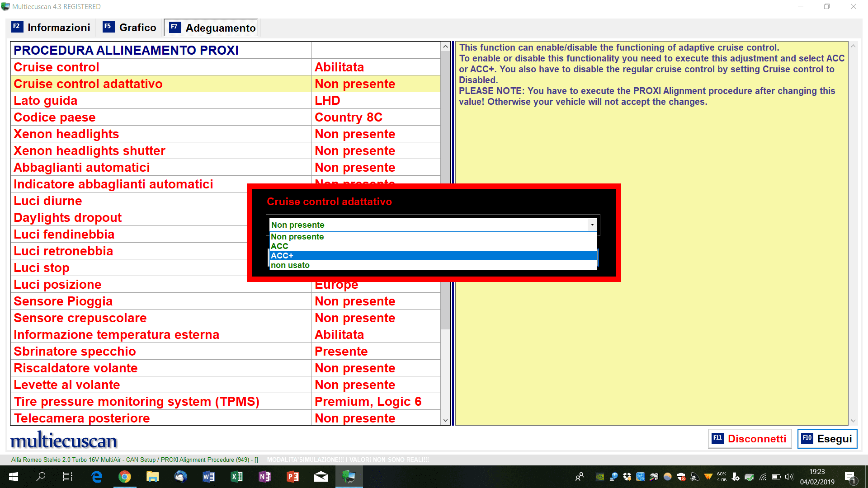Open Task View on the taskbar

tap(68, 477)
